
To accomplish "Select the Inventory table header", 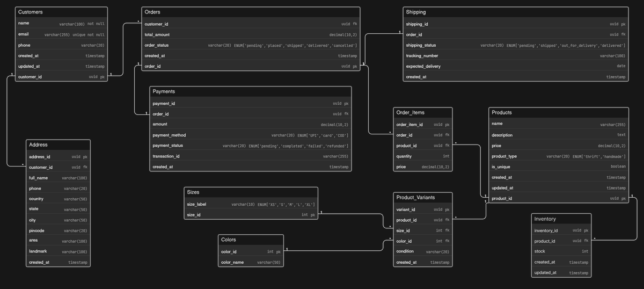I will 561,219.
